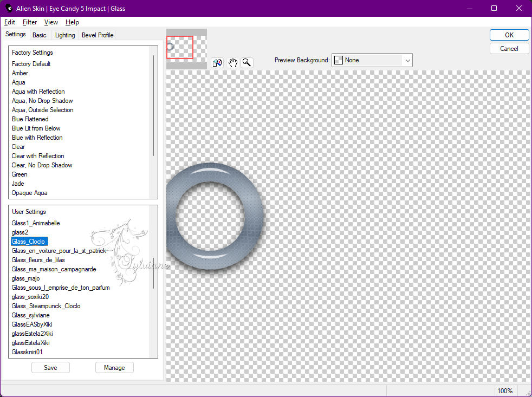
Task: Select Aqua, Outside Selection preset
Action: pos(42,109)
